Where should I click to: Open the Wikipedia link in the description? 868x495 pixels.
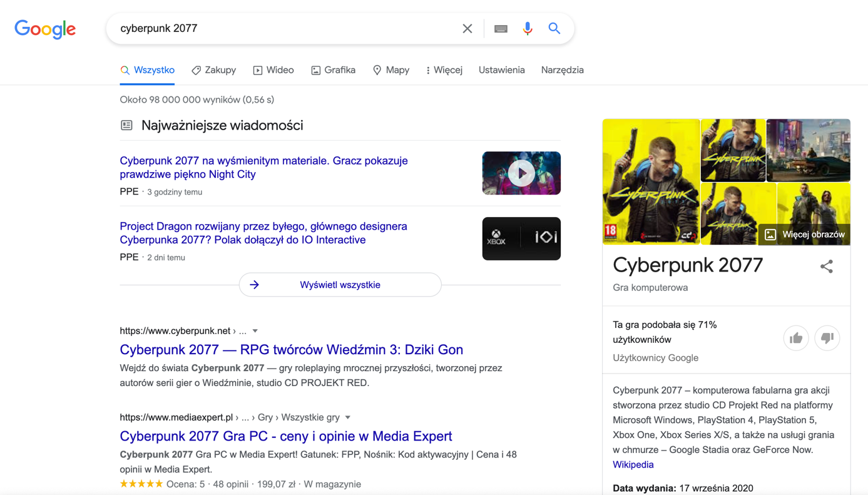coord(633,464)
